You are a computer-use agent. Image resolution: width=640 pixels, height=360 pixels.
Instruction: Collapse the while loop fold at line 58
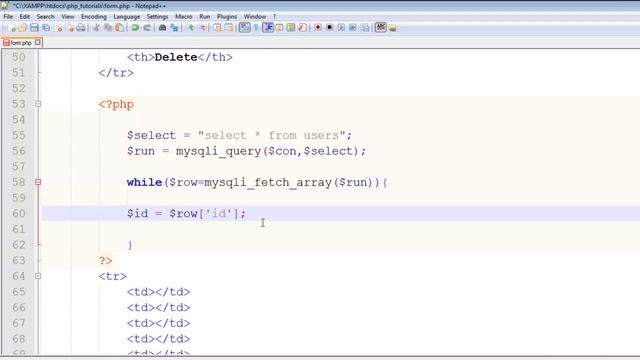point(38,182)
